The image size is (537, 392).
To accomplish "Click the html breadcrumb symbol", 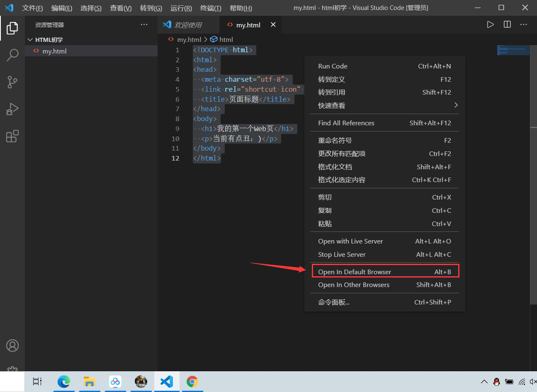I will 226,39.
